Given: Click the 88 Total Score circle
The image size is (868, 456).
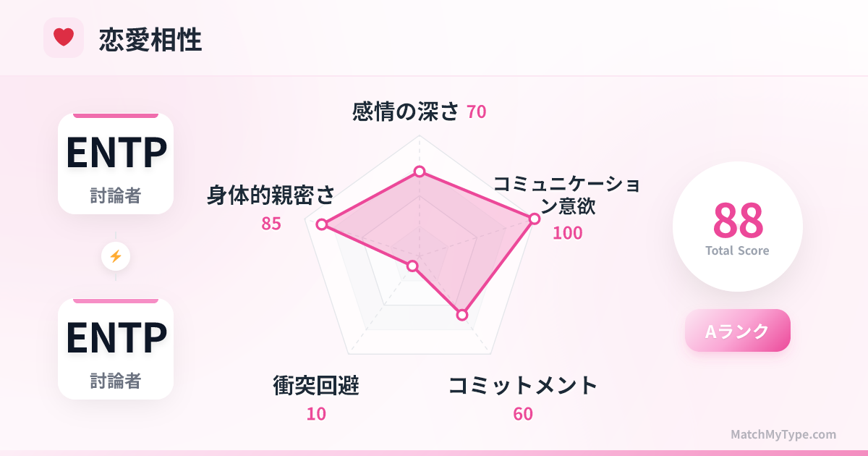Looking at the screenshot, I should pos(737,227).
